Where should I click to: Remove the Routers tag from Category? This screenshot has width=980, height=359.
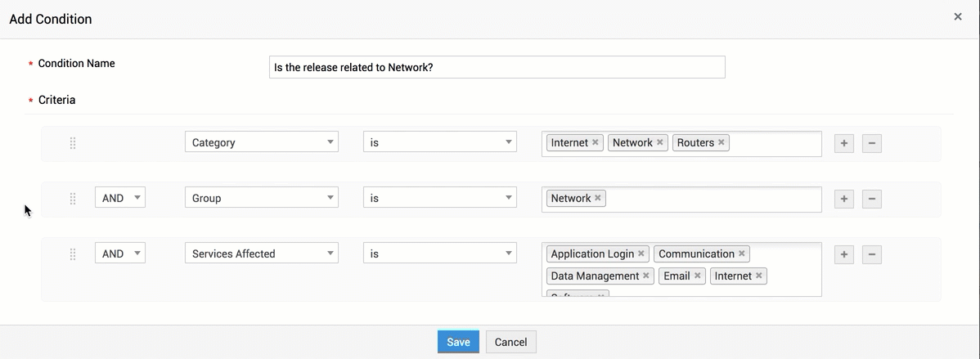(722, 142)
